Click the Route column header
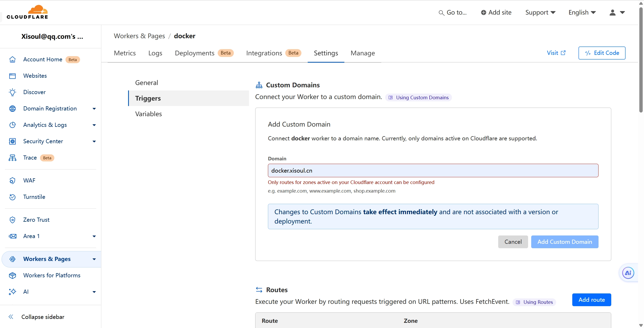Viewport: 644px width, 328px height. pyautogui.click(x=270, y=321)
